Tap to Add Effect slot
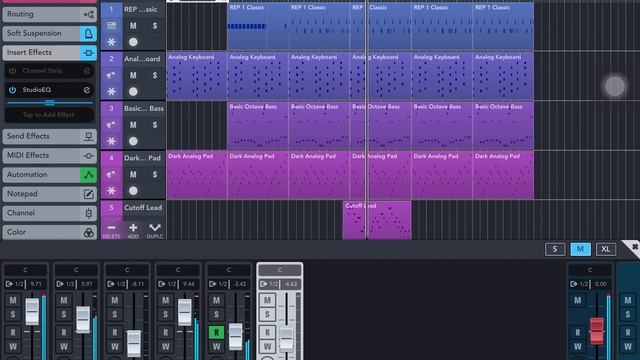Viewport: 640px width, 360px height. coord(49,115)
